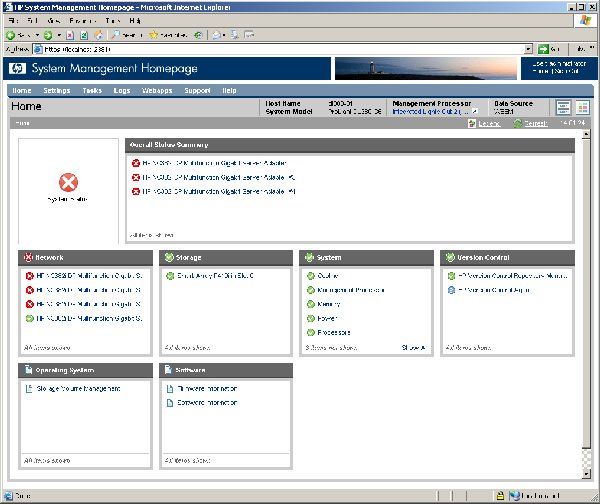Click the green status icon in System header
Image resolution: width=600 pixels, height=504 pixels.
pos(309,258)
